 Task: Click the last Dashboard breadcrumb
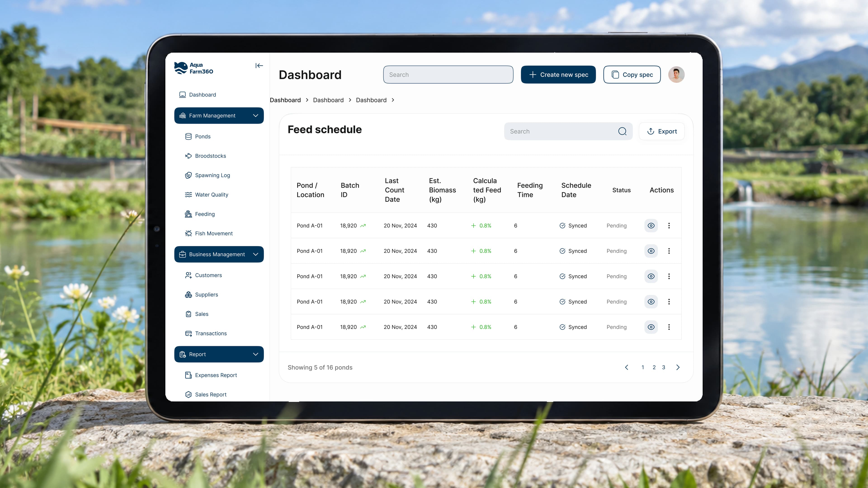click(371, 100)
